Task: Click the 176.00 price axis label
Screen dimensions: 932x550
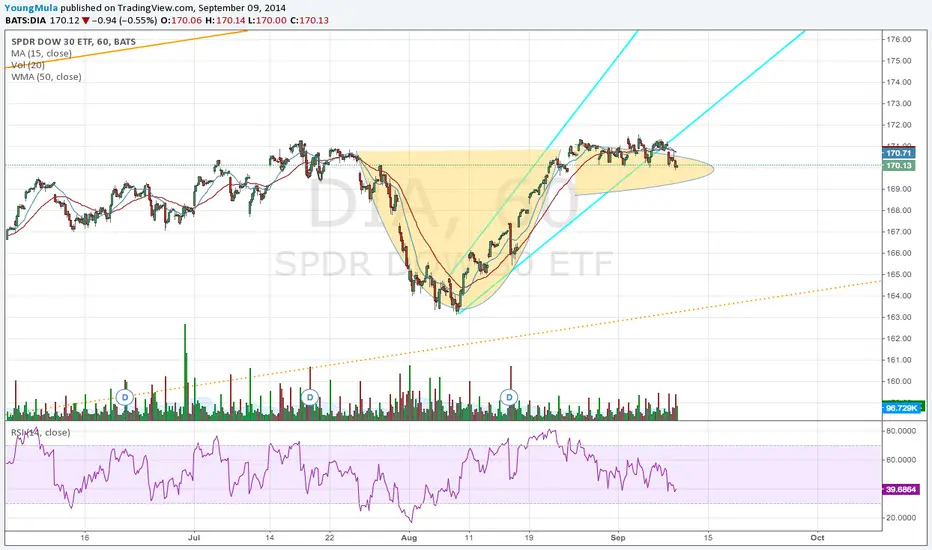Action: coord(899,39)
